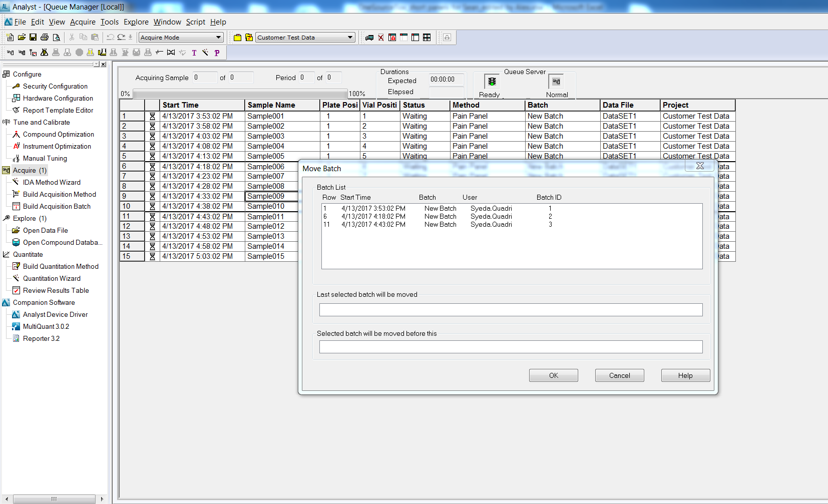
Task: Click the black flask with X toolbar icon
Action: [44, 53]
